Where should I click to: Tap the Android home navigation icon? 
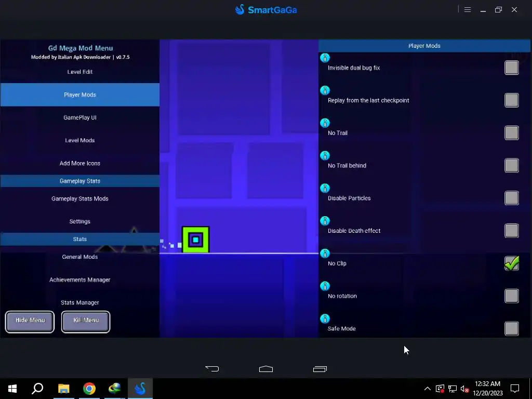266,369
